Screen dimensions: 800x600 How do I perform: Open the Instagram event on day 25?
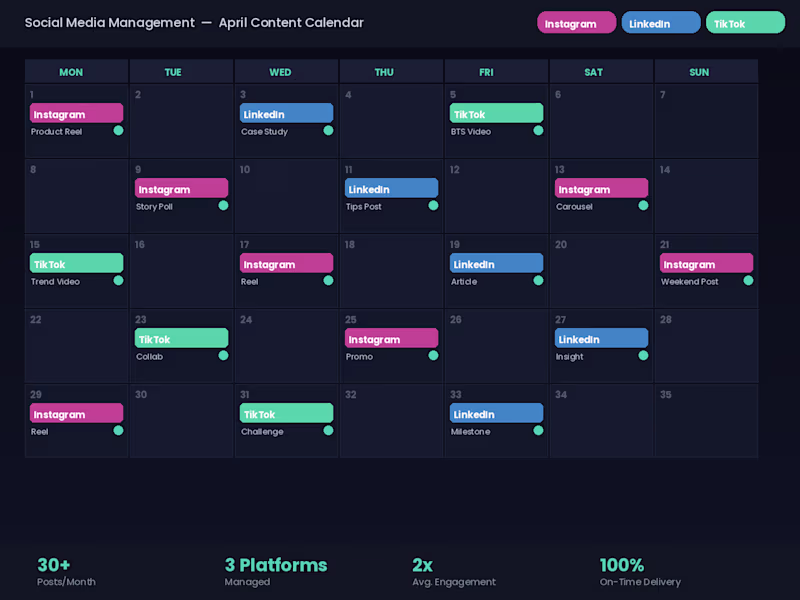coord(391,338)
